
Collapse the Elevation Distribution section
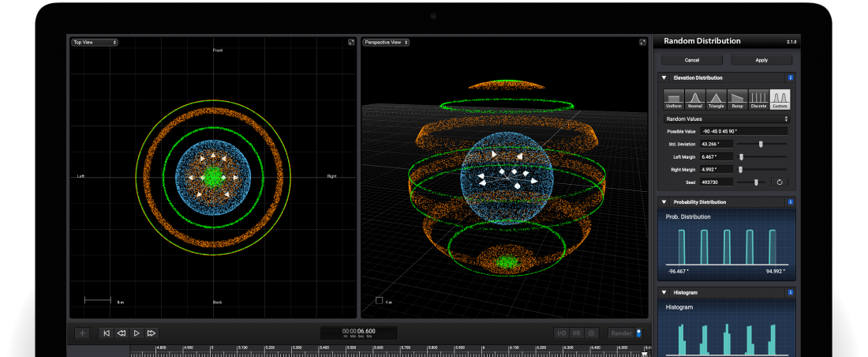[x=664, y=77]
